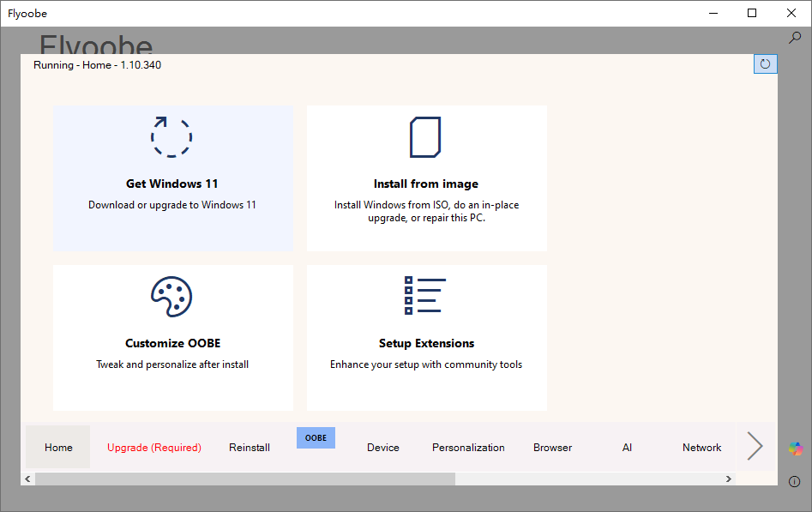Click the horizontal scrollbar thumb
The height and width of the screenshot is (512, 812).
click(245, 479)
